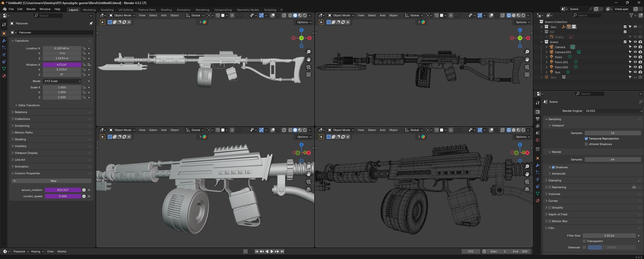
Task: Open the Render menu
Action: tap(31, 9)
